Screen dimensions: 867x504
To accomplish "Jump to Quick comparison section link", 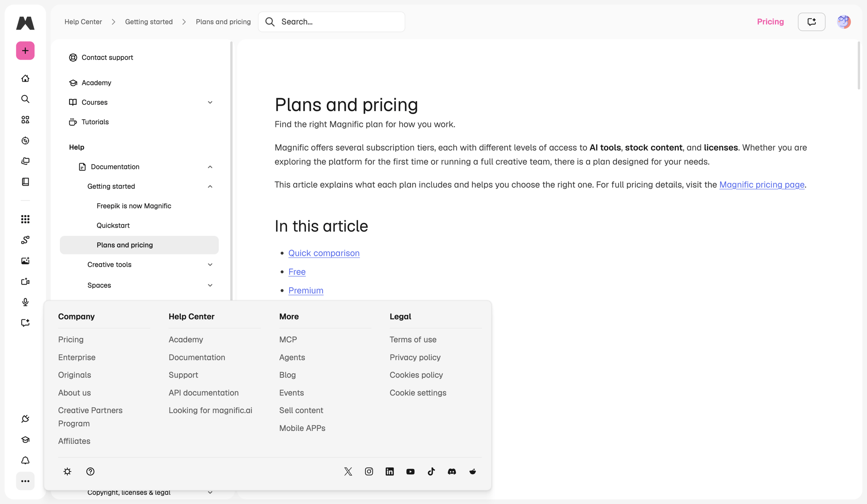I will tap(324, 253).
